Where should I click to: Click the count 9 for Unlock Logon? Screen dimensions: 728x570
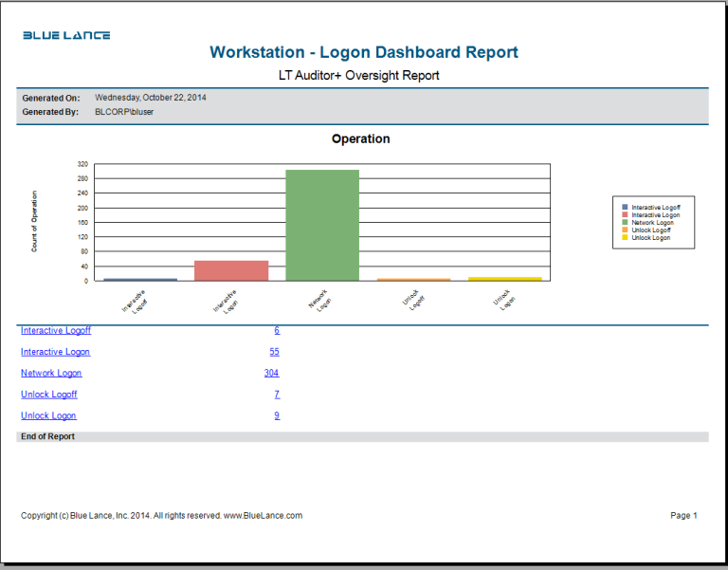coord(277,416)
